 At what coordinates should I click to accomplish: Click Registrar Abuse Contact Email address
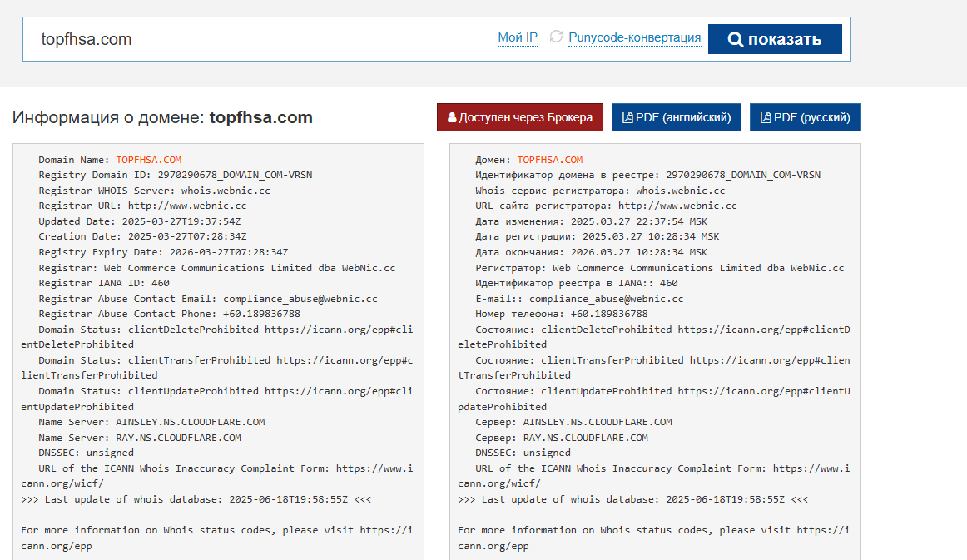(300, 299)
